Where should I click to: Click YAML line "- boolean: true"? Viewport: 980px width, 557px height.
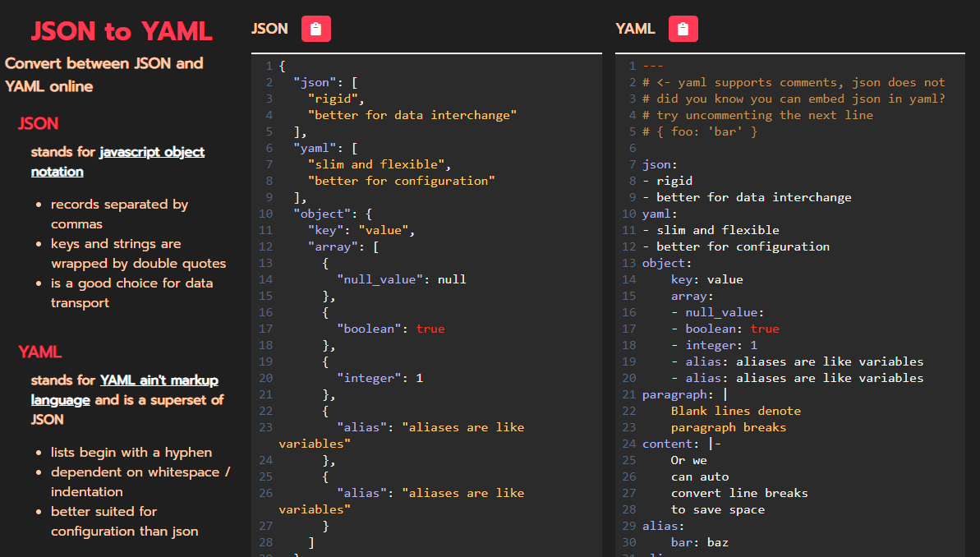click(x=725, y=329)
